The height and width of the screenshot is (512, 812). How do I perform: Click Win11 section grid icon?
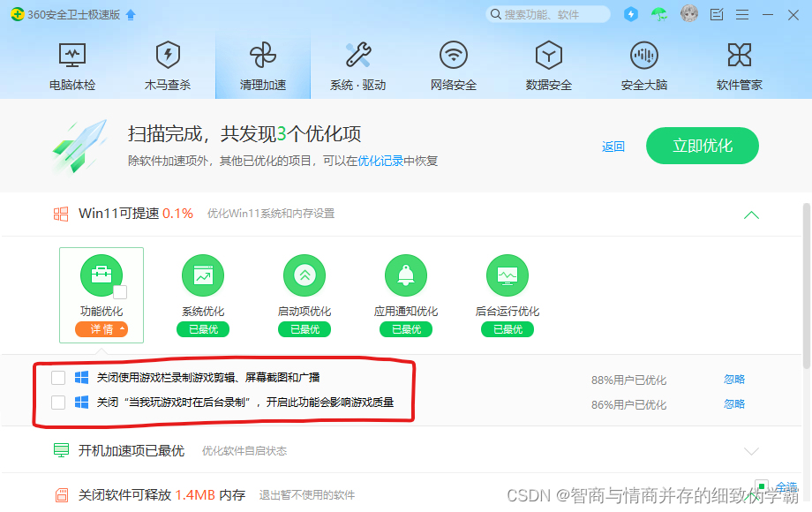61,214
